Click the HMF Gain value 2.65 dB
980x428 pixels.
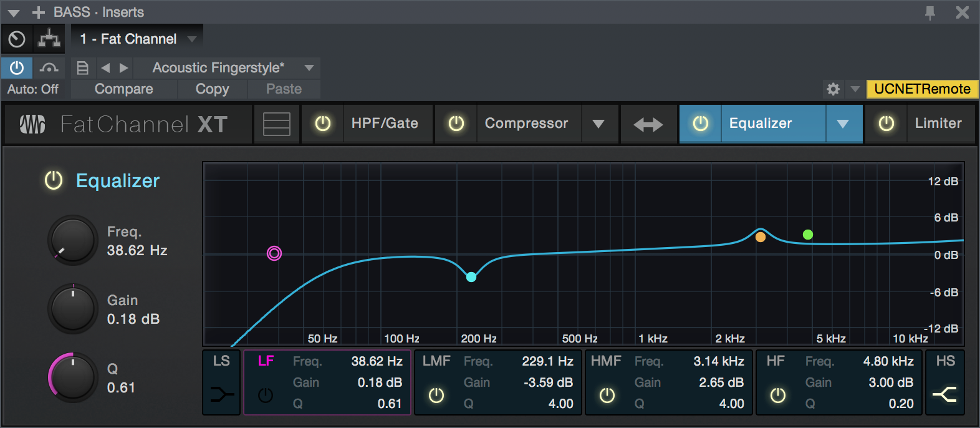pos(721,382)
